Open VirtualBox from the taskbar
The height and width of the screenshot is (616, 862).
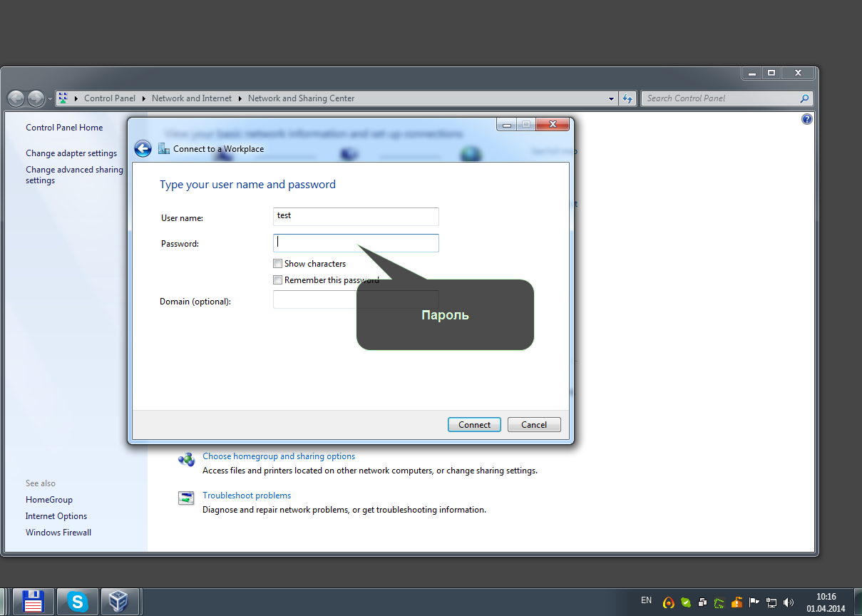pos(119,602)
